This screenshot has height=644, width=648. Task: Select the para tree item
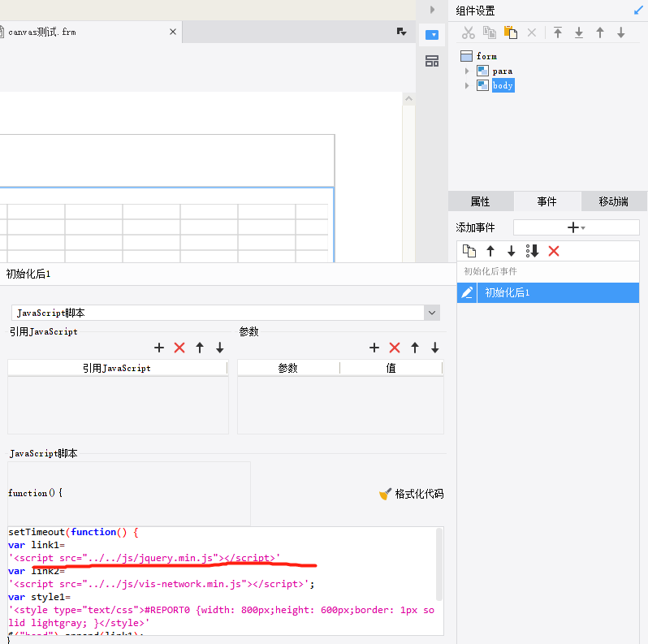503,71
